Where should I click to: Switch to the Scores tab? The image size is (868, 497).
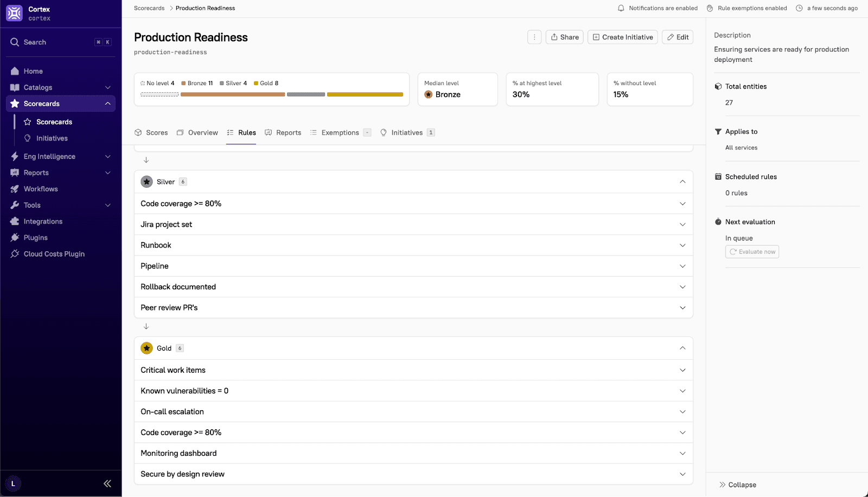tap(151, 132)
